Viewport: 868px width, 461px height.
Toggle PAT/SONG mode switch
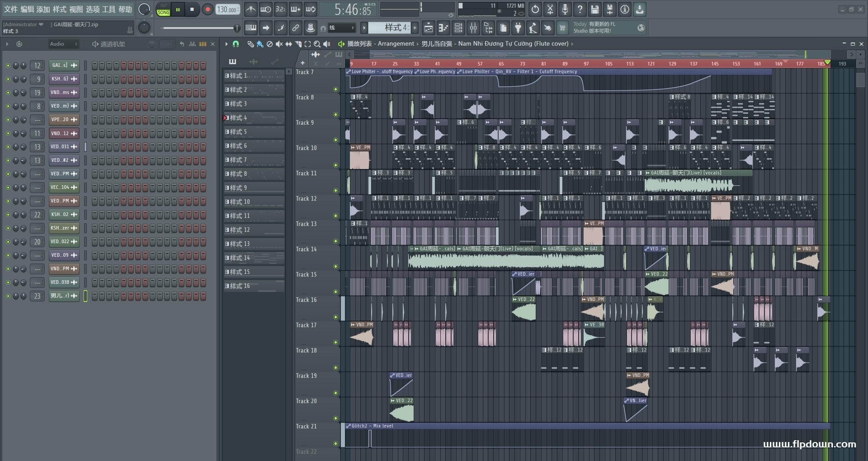pos(163,9)
